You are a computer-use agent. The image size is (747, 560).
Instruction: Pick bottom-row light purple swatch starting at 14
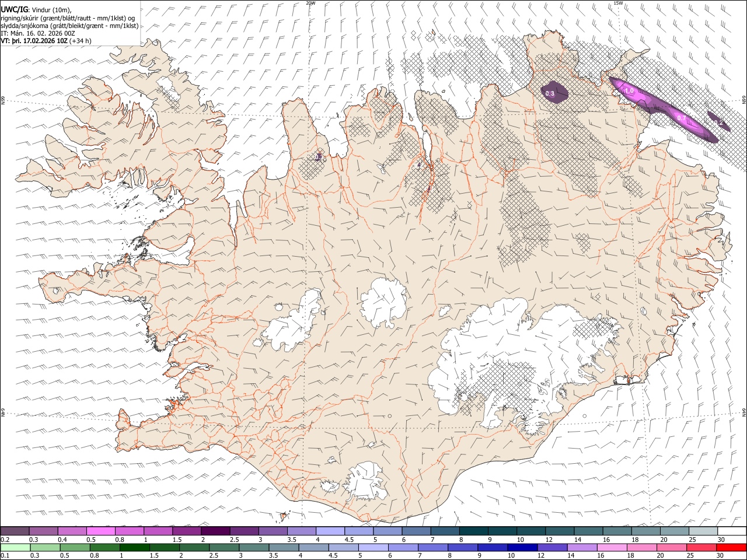tap(582, 547)
